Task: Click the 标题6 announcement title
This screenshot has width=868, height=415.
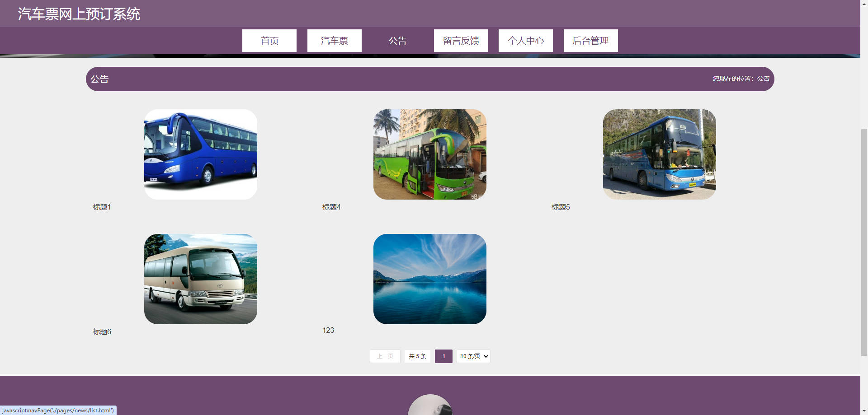Action: coord(102,331)
